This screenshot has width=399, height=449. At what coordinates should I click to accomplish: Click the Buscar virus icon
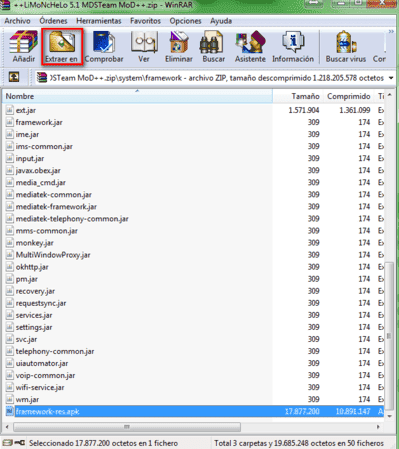pos(346,47)
